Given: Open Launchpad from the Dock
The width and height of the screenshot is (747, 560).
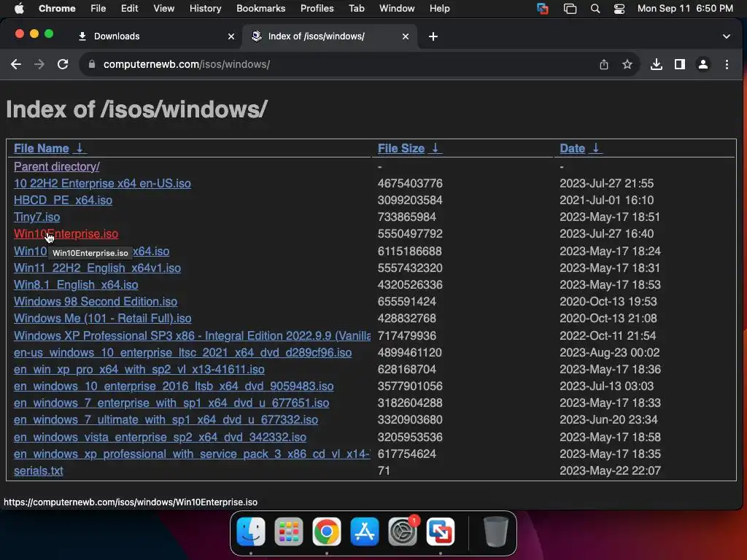Looking at the screenshot, I should click(x=289, y=532).
